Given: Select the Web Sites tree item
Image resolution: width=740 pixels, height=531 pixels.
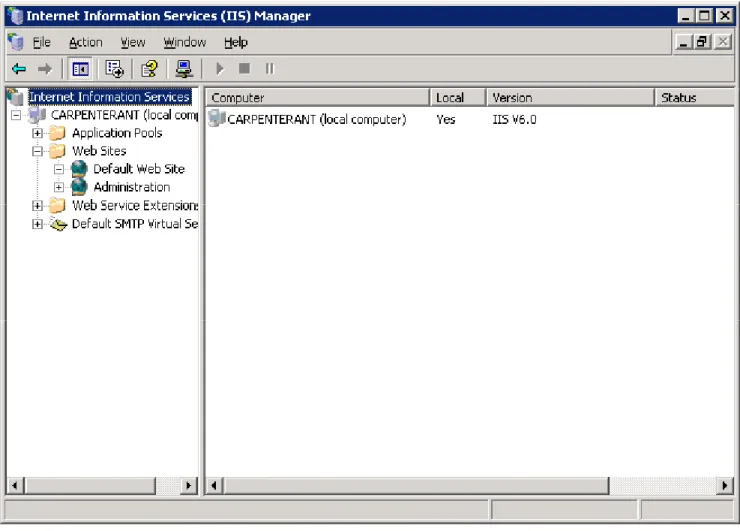Looking at the screenshot, I should 99,151.
